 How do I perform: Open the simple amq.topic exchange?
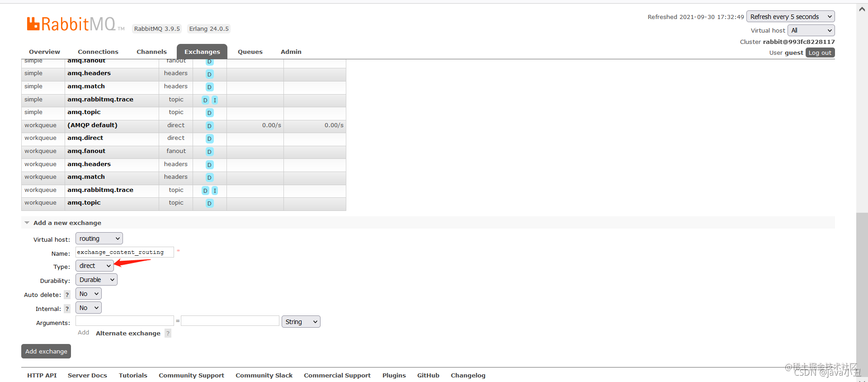click(84, 112)
